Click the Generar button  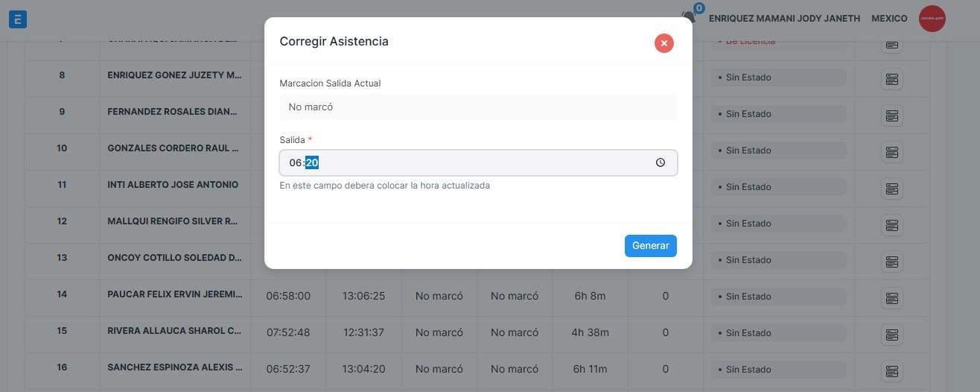click(650, 246)
